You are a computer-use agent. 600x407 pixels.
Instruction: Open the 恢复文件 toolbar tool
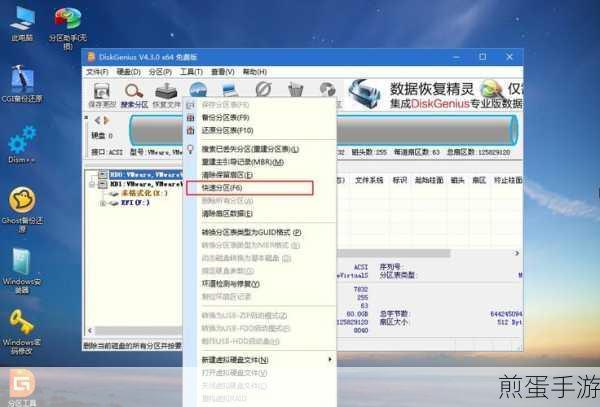tap(166, 95)
